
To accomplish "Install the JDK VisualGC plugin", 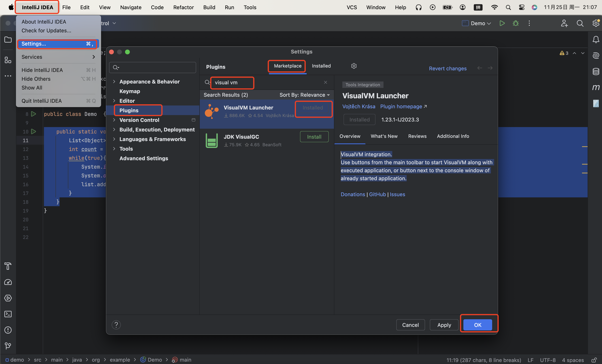I will click(x=314, y=137).
